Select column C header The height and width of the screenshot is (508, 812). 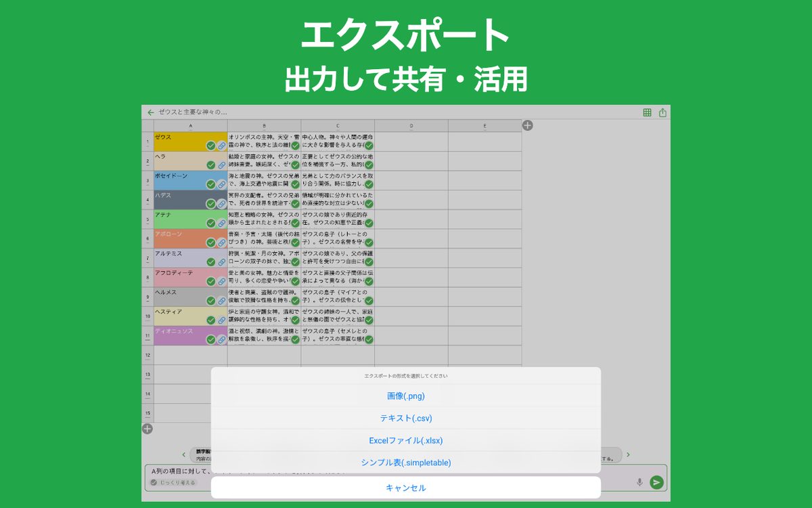click(338, 126)
